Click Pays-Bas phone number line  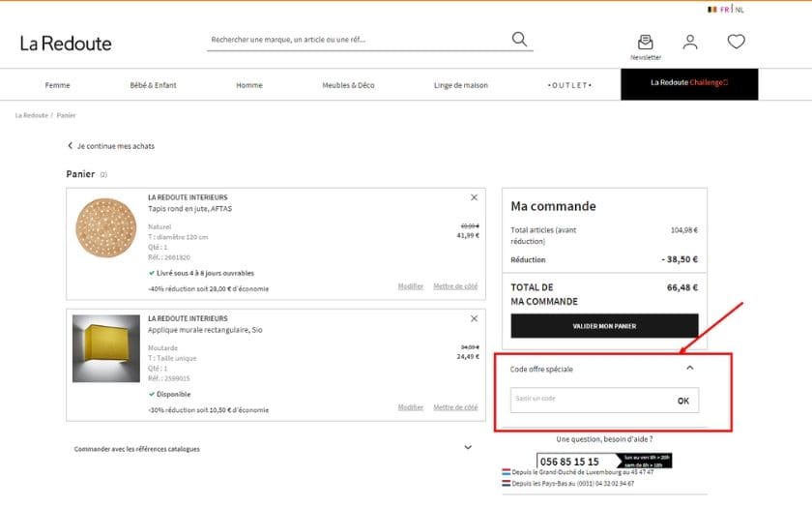[568, 483]
